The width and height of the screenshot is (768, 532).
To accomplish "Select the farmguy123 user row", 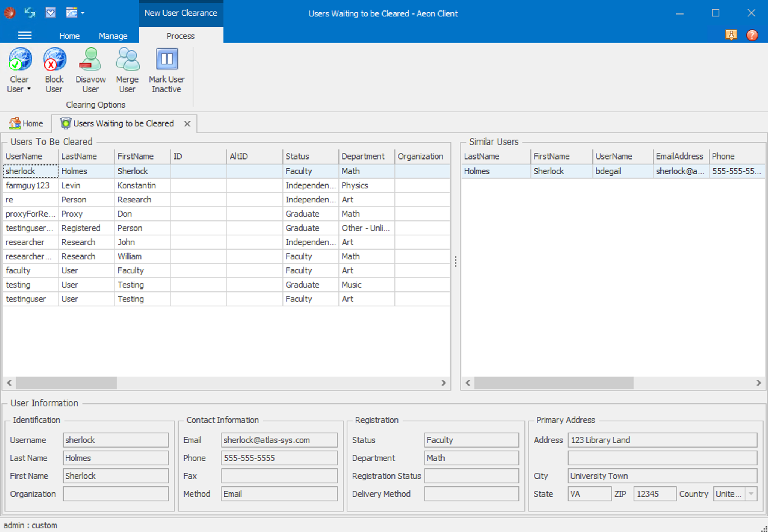I will (x=28, y=186).
